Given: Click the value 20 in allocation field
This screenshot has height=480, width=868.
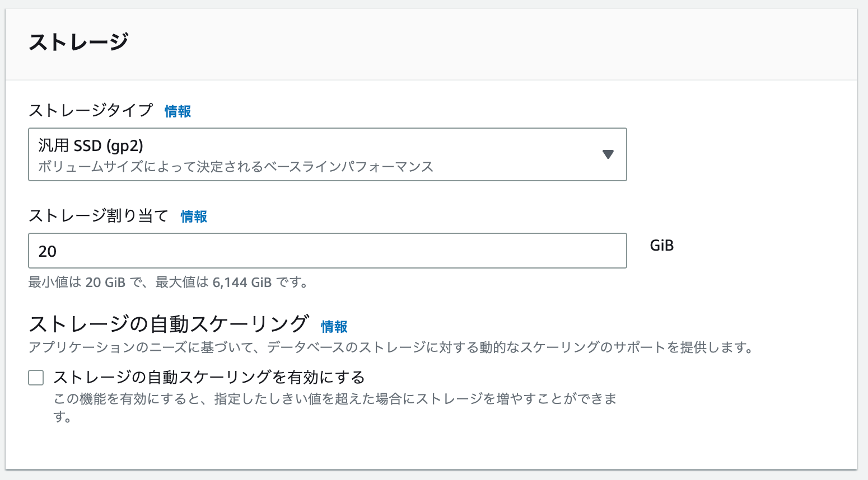Looking at the screenshot, I should [x=48, y=251].
